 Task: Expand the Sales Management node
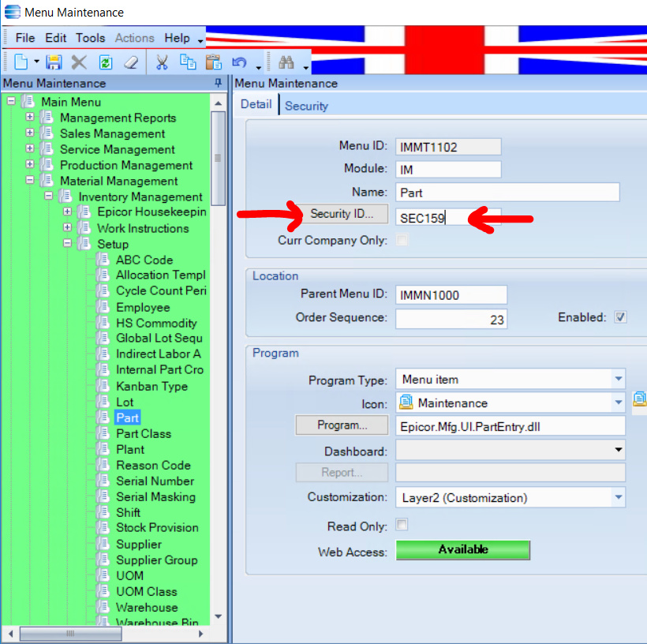click(30, 133)
